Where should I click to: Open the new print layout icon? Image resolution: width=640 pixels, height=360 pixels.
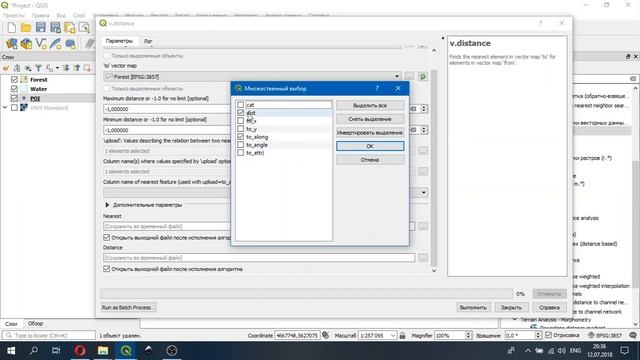70,28
